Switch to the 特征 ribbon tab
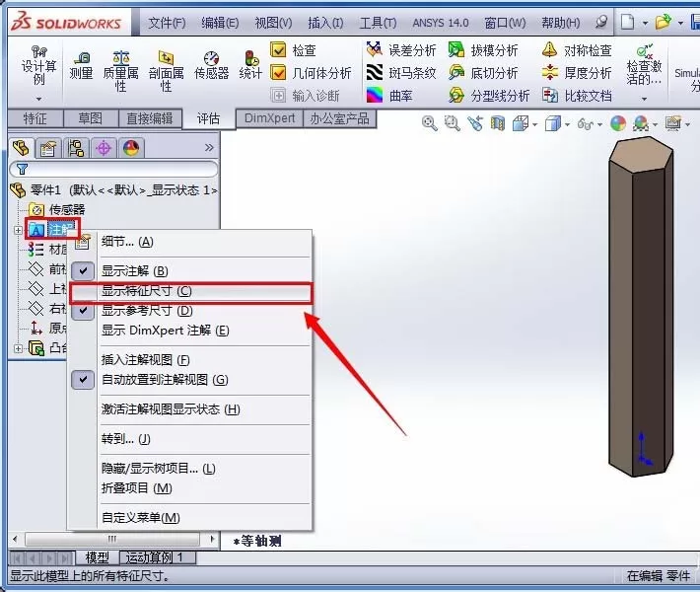 [x=35, y=118]
